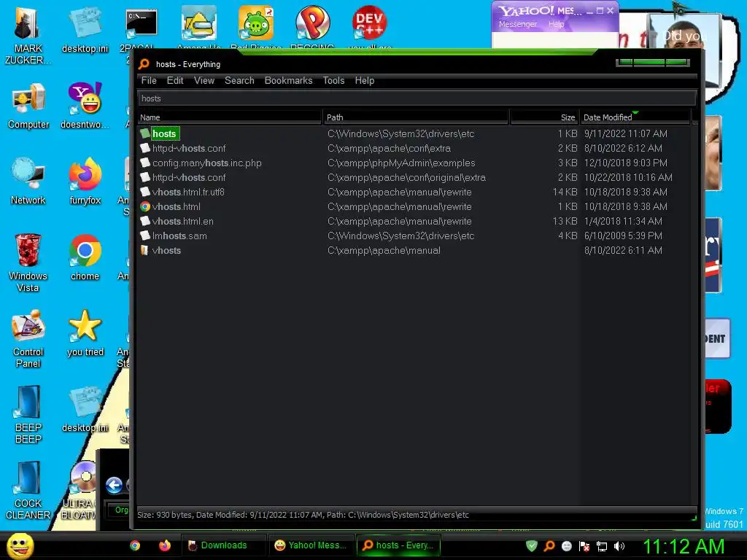The width and height of the screenshot is (747, 560).
Task: Select httpd-vhosts.conf in conf\original\extra
Action: click(189, 178)
